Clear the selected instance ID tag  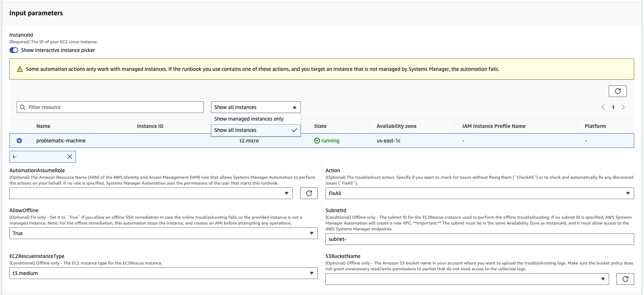pos(70,157)
